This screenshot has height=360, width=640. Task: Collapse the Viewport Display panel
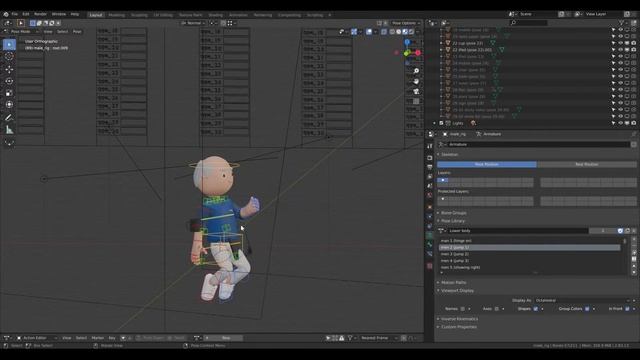[x=457, y=291]
